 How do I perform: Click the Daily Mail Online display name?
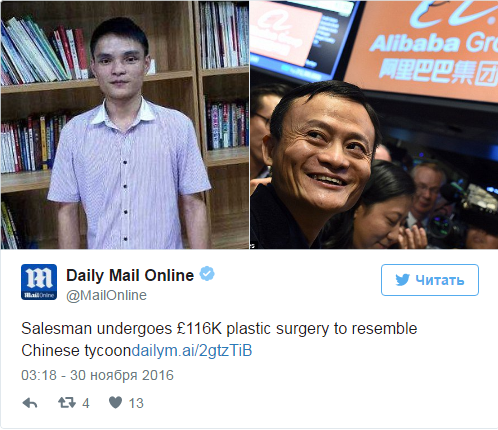coord(130,275)
